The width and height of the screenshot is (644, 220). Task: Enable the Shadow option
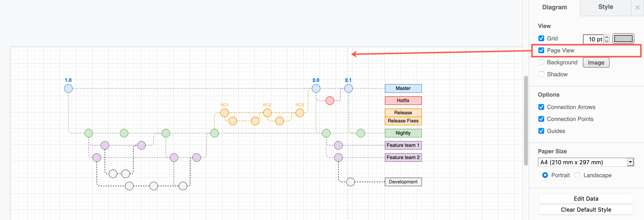pos(542,74)
